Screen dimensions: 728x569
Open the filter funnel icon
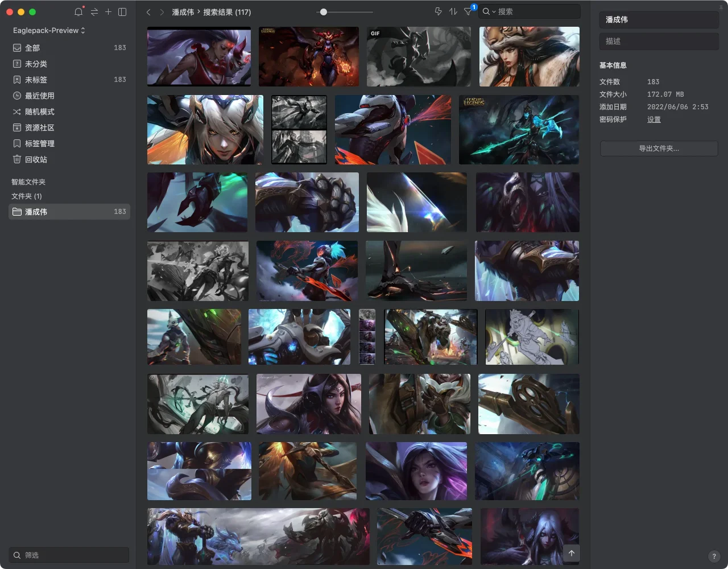(468, 11)
